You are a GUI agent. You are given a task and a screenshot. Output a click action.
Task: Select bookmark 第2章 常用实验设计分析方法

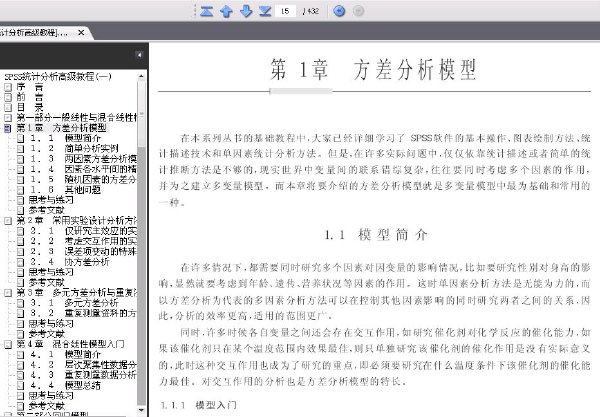click(x=76, y=220)
